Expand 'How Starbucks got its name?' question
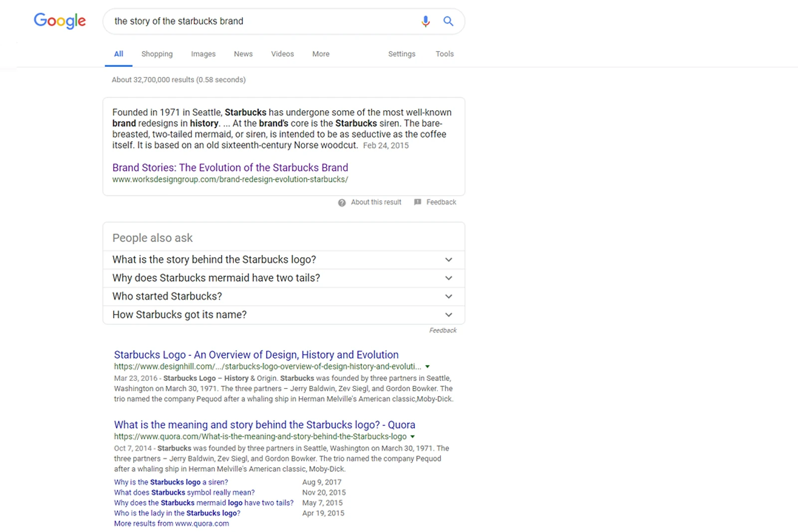The width and height of the screenshot is (798, 532). click(x=284, y=315)
